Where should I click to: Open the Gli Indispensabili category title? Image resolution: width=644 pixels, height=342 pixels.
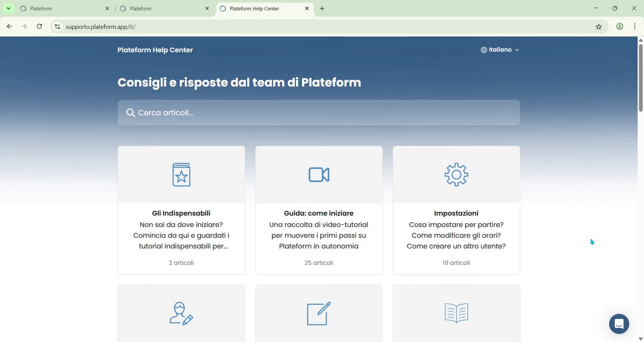(181, 213)
